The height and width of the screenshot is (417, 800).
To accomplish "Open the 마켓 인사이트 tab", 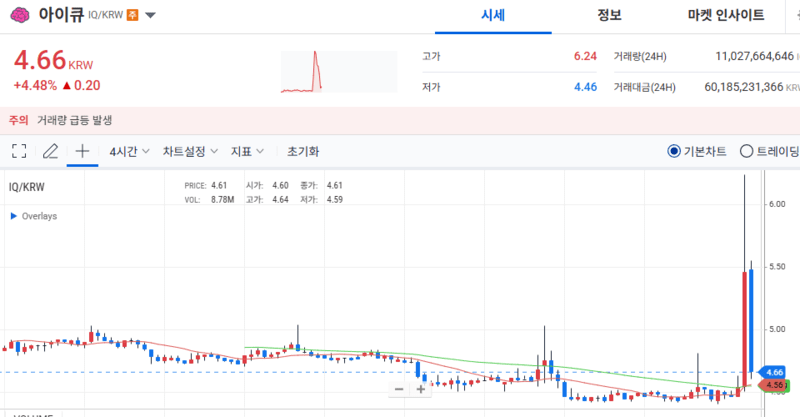I will coord(726,15).
